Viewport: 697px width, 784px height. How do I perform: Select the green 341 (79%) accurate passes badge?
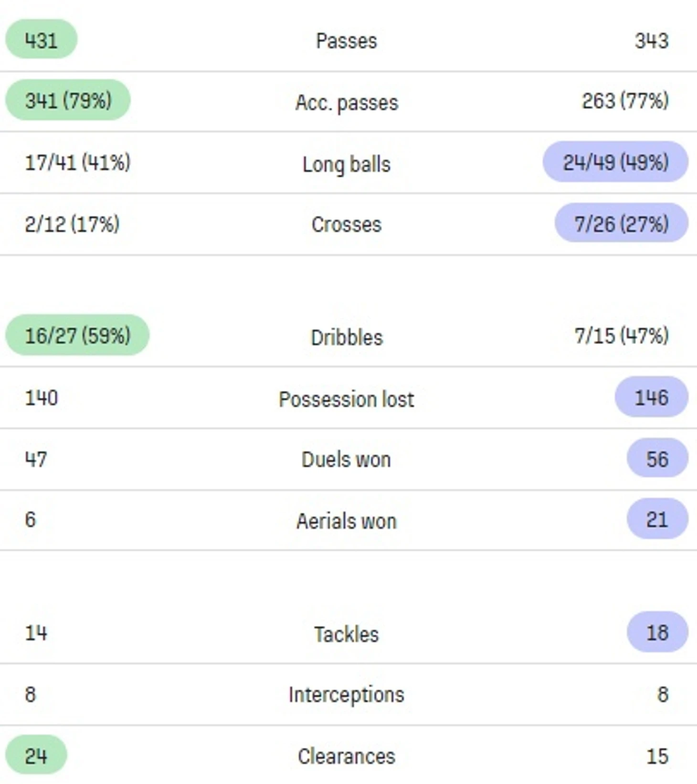(x=68, y=100)
